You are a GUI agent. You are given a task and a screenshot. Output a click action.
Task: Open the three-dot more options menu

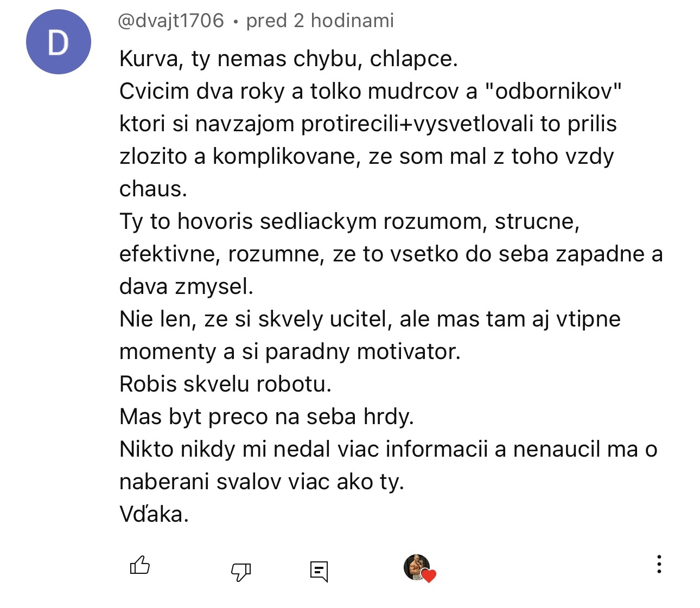(659, 564)
